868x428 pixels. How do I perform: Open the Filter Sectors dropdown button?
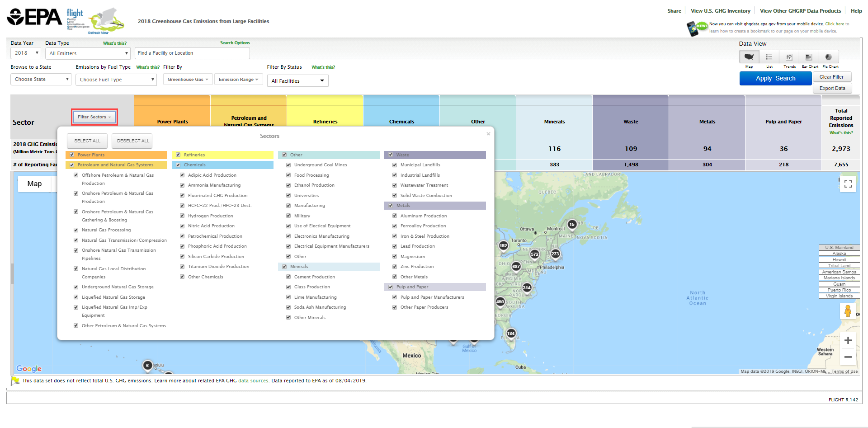pos(94,117)
